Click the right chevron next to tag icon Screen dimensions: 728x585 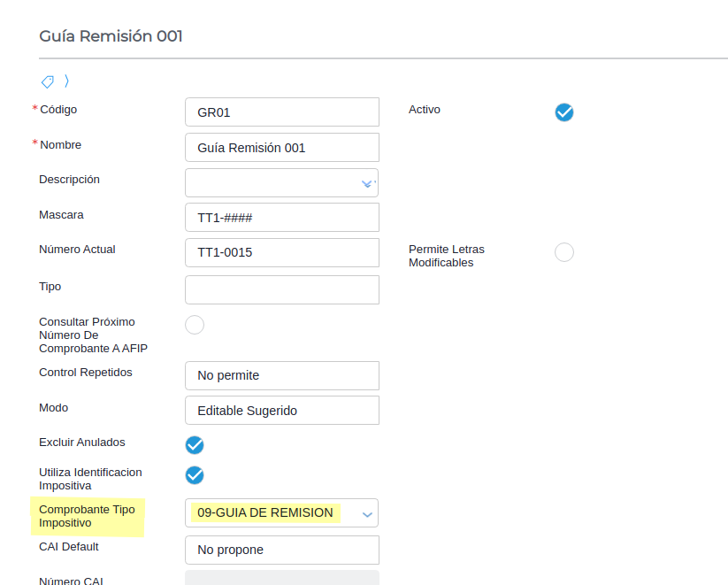click(x=66, y=81)
